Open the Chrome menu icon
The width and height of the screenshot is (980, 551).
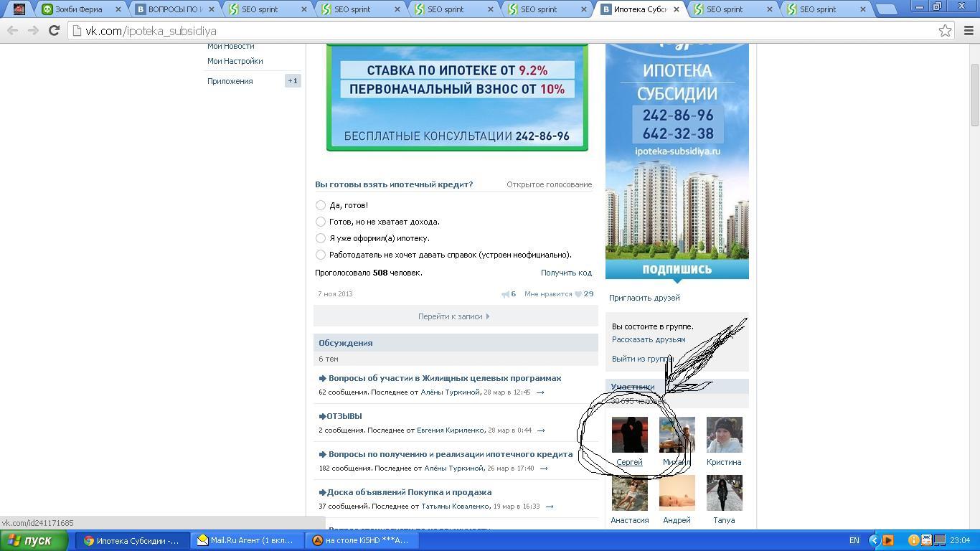[x=969, y=31]
